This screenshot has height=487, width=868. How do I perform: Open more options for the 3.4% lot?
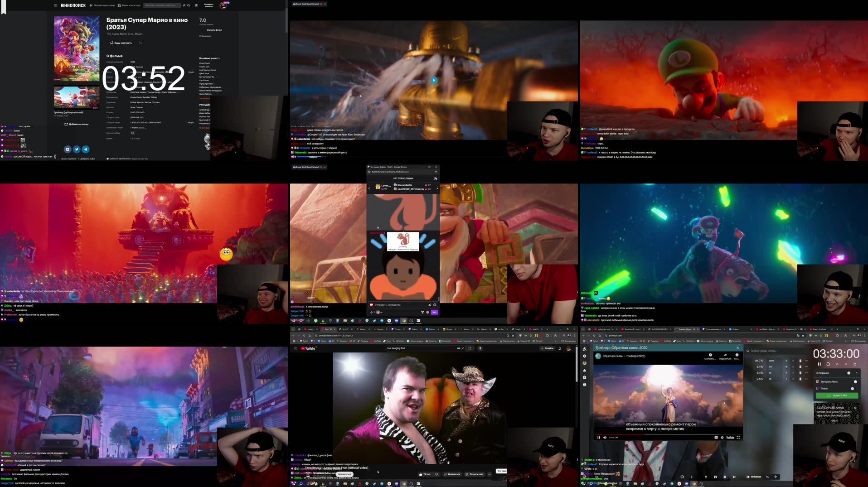coord(806,373)
